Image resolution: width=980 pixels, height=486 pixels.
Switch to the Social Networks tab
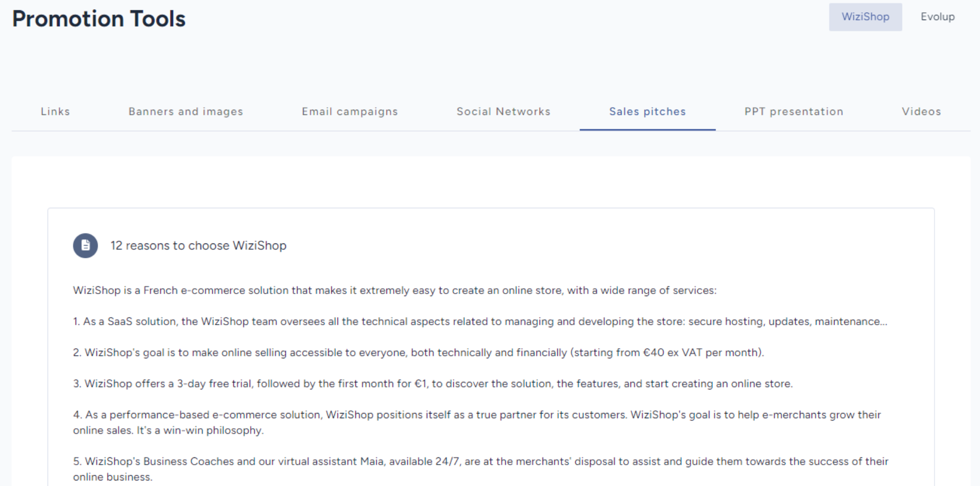[503, 111]
